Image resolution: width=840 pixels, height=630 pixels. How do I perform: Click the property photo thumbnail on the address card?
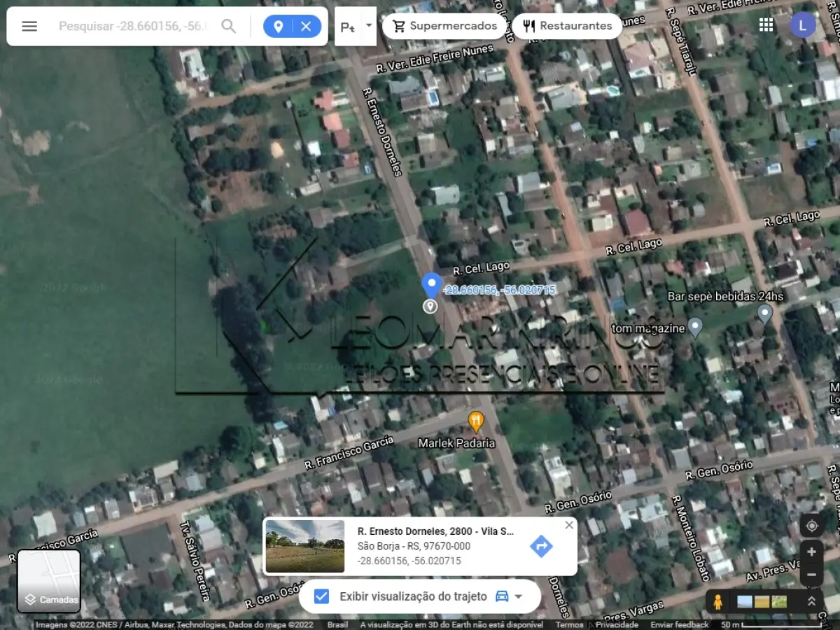tap(304, 546)
